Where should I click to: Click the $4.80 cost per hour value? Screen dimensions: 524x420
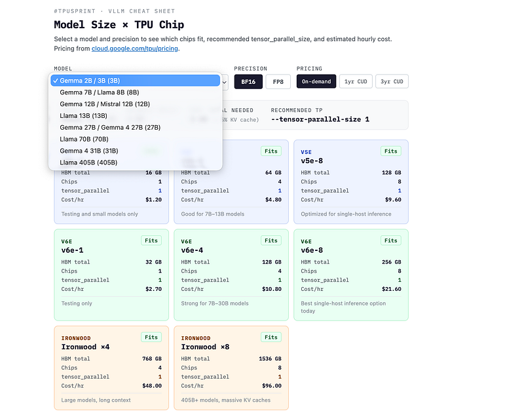tap(273, 200)
